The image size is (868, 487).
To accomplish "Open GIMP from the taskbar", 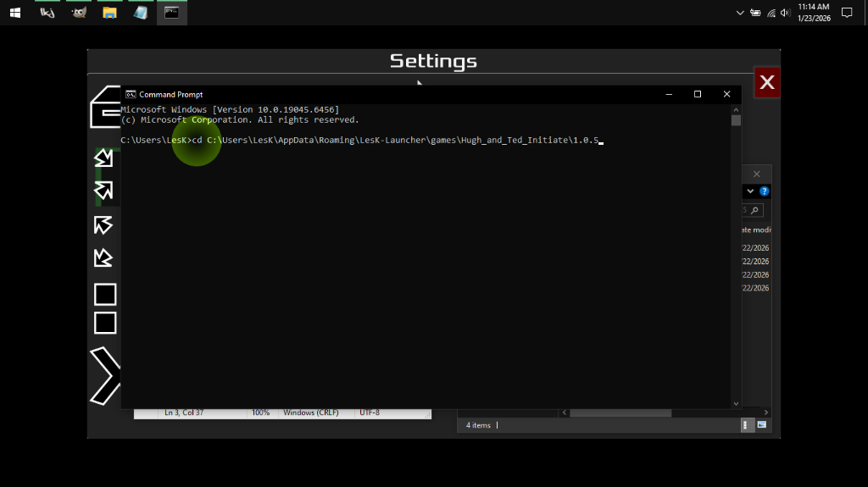I will (x=79, y=13).
